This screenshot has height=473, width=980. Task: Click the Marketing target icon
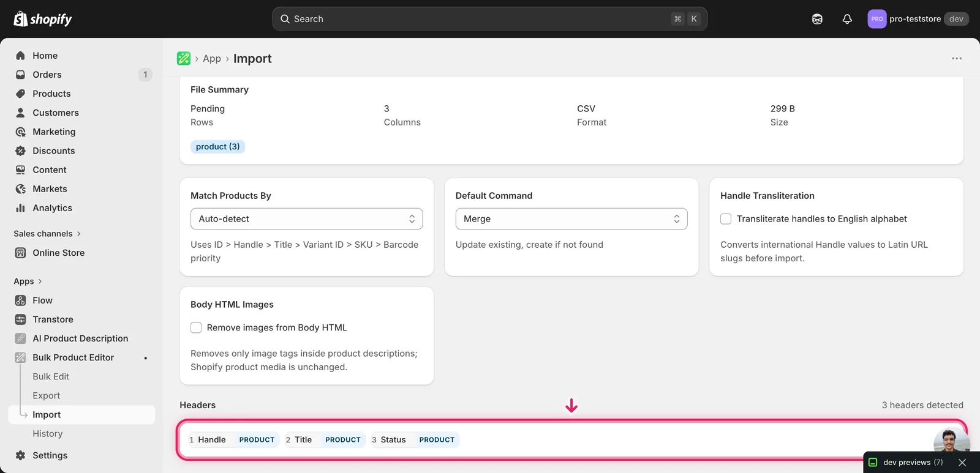[20, 132]
